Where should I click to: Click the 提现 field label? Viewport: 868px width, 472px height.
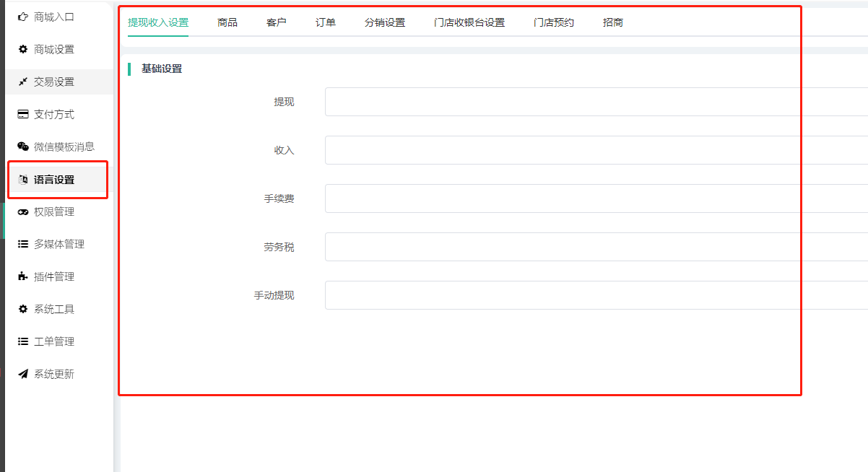pyautogui.click(x=284, y=102)
